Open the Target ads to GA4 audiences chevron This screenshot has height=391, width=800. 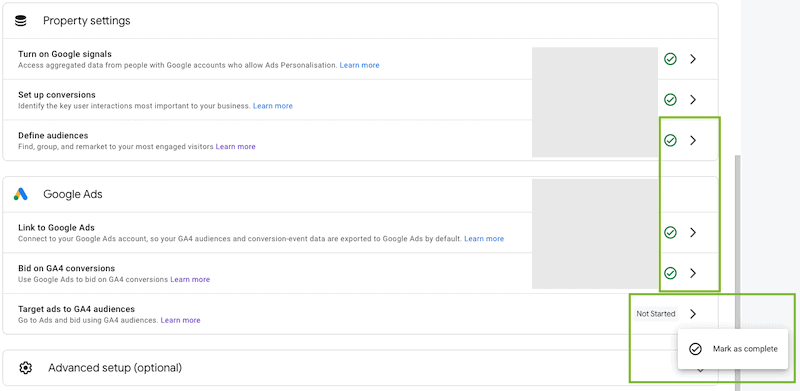pyautogui.click(x=693, y=314)
